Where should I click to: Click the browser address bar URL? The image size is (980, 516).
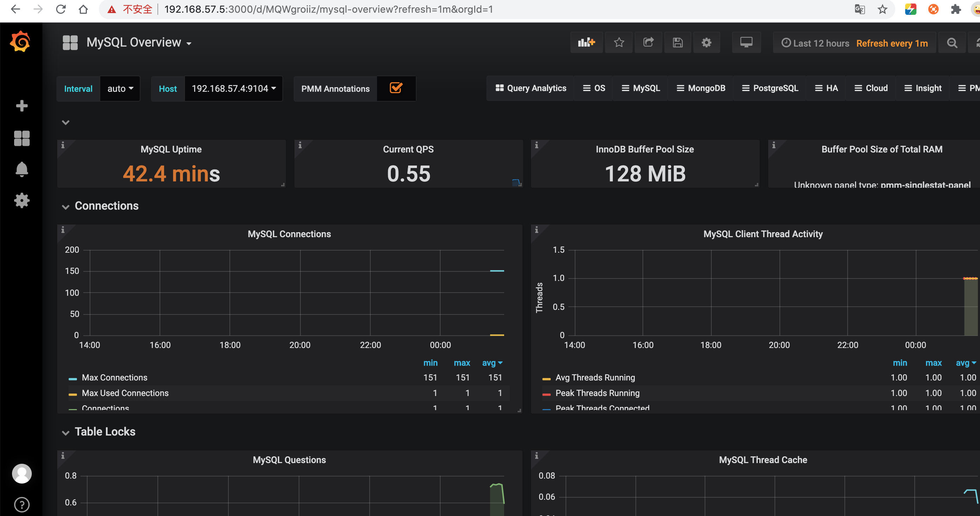[x=328, y=9]
